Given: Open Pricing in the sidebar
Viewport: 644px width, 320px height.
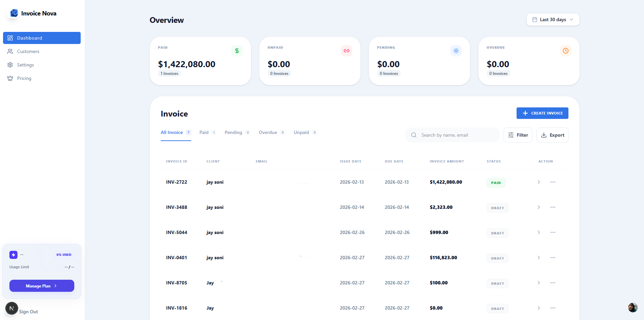Looking at the screenshot, I should (42, 78).
